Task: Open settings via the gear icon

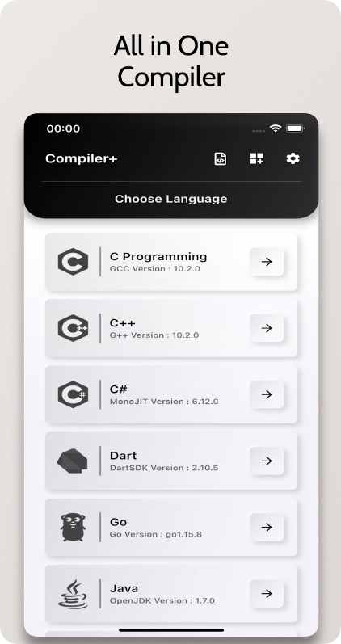Action: click(293, 158)
